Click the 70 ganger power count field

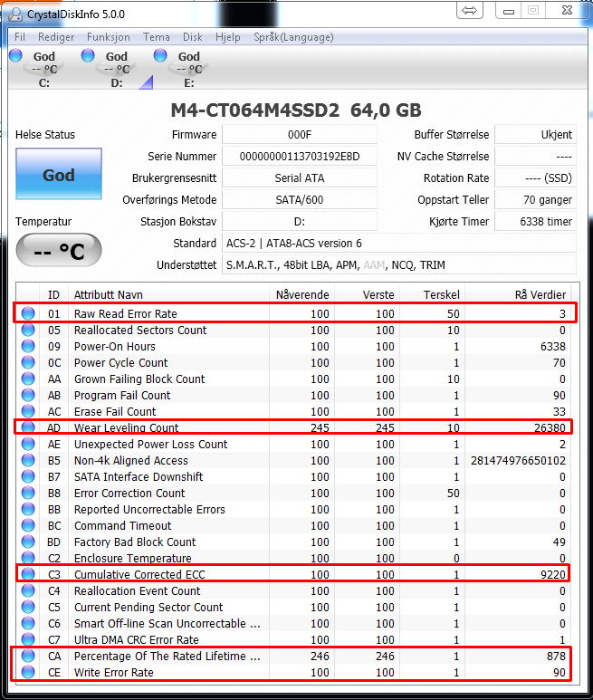[535, 199]
